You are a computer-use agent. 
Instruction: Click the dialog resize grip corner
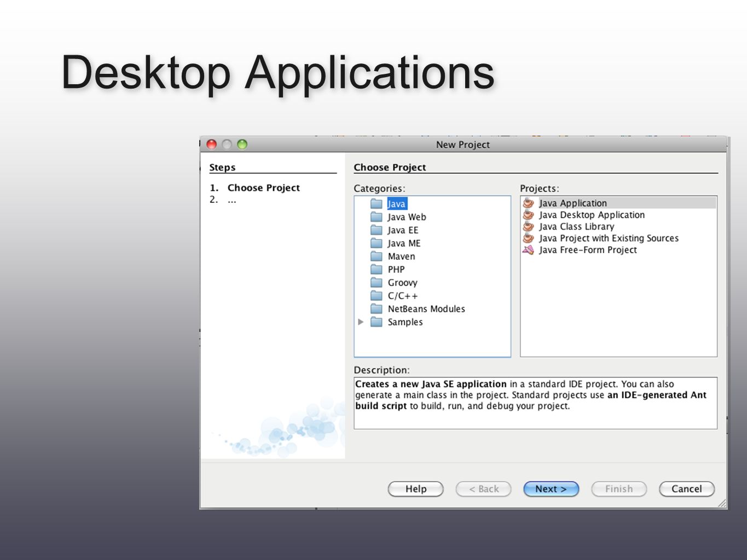point(722,503)
